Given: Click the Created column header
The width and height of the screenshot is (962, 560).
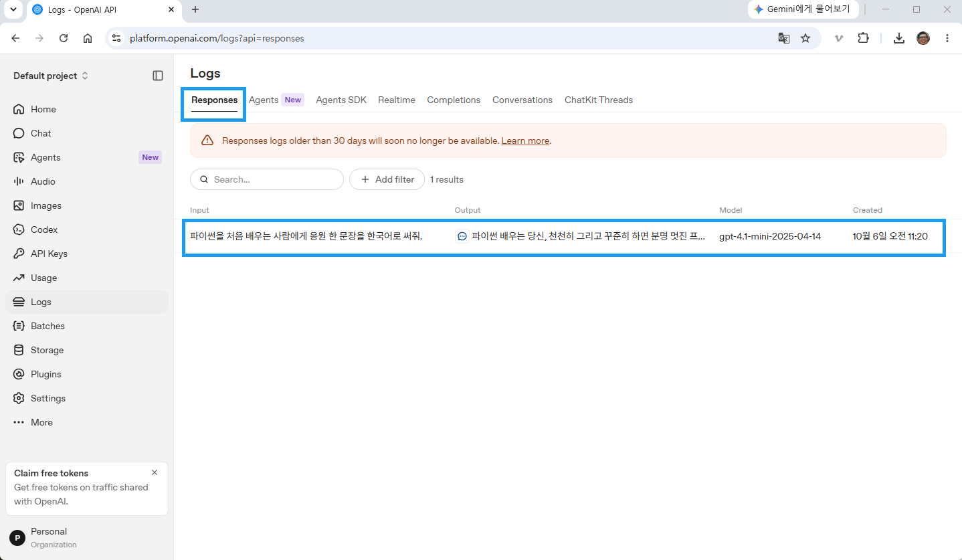Looking at the screenshot, I should point(867,210).
